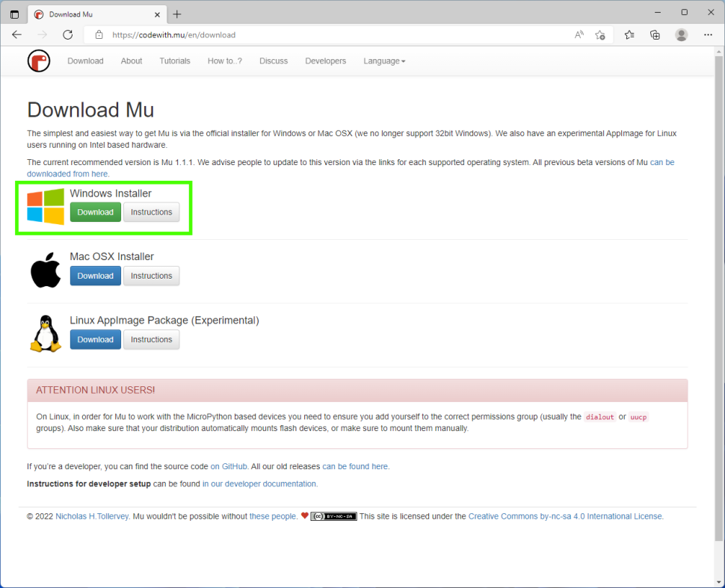The image size is (725, 588).
Task: Minimize the browser window
Action: [658, 13]
